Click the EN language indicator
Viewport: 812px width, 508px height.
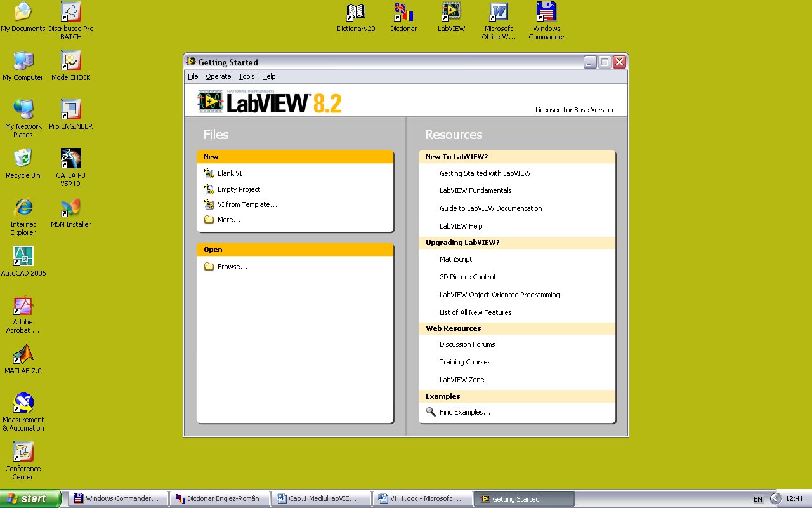(x=758, y=499)
